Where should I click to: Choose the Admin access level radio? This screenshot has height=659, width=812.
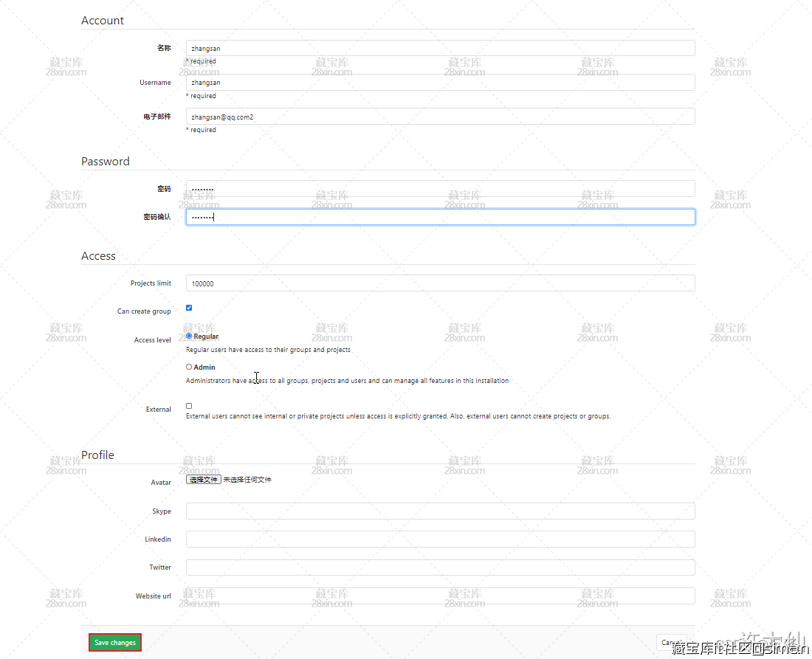[189, 367]
